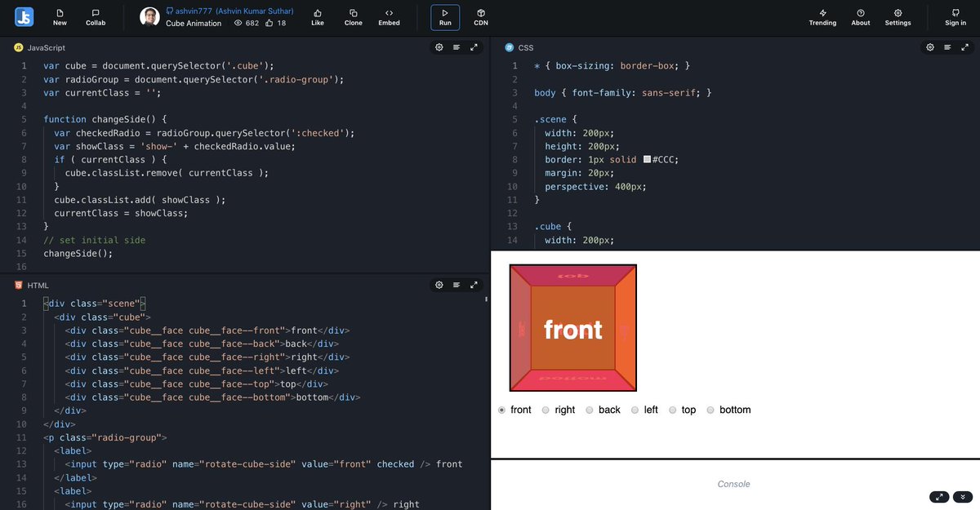
Task: Expand the console to fullscreen
Action: [939, 497]
